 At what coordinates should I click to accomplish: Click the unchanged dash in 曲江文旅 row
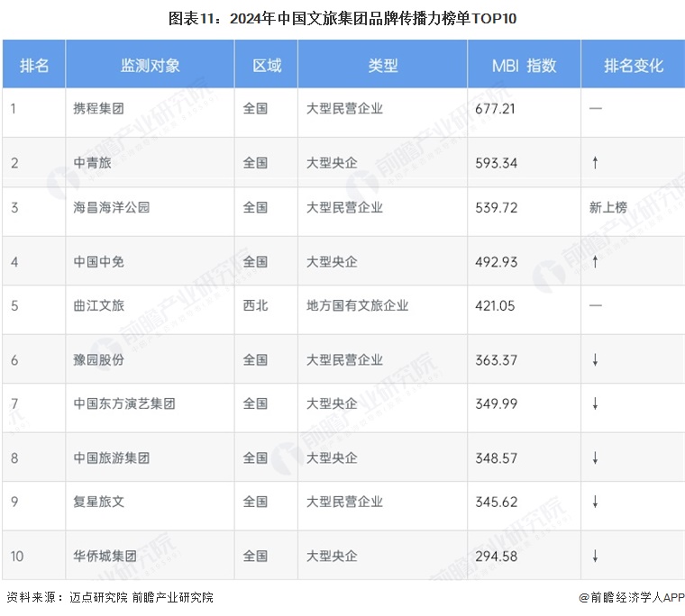pyautogui.click(x=596, y=305)
